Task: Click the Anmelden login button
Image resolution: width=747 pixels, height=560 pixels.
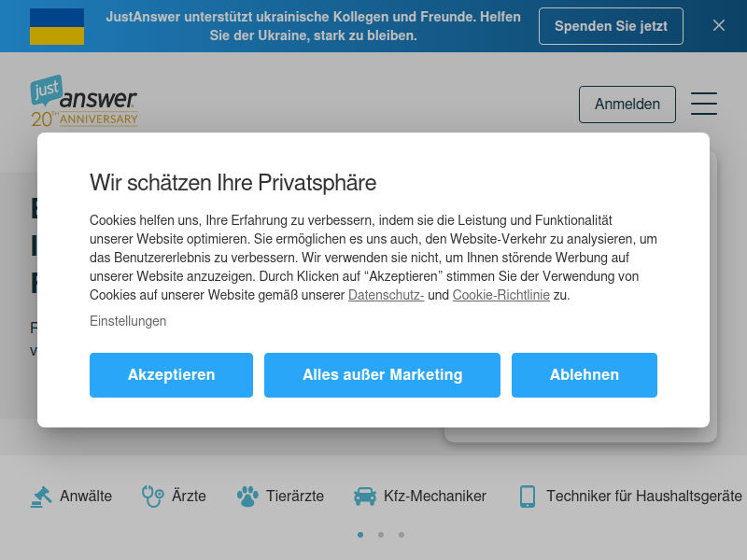Action: 627,105
